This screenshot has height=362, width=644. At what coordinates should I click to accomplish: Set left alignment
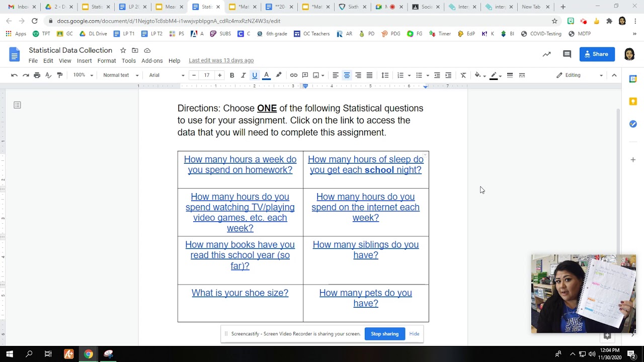(335, 75)
